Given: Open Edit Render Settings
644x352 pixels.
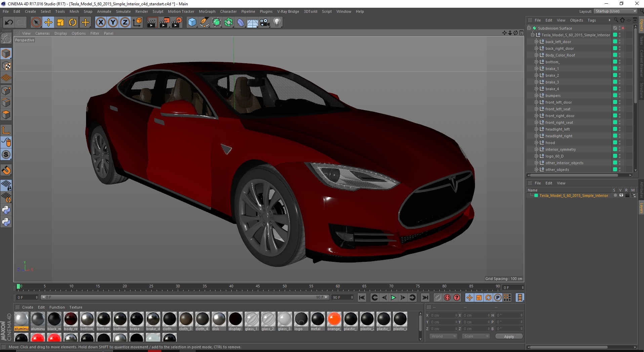Looking at the screenshot, I should pos(177,23).
